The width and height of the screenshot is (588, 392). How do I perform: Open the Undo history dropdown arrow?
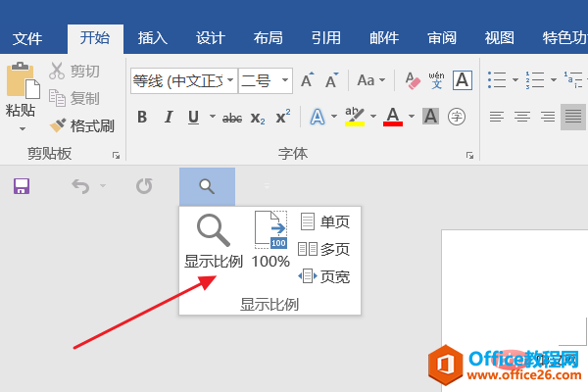(103, 185)
